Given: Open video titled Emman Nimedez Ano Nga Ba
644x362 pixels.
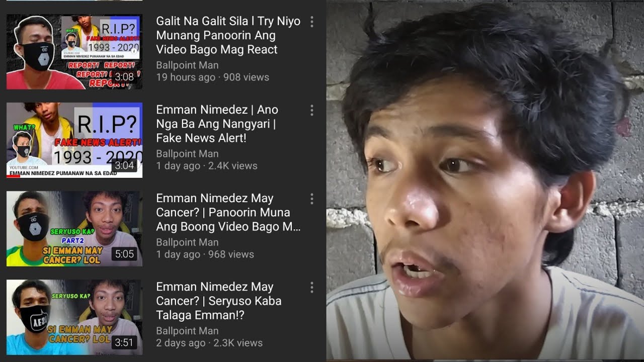Looking at the screenshot, I should pyautogui.click(x=217, y=124).
